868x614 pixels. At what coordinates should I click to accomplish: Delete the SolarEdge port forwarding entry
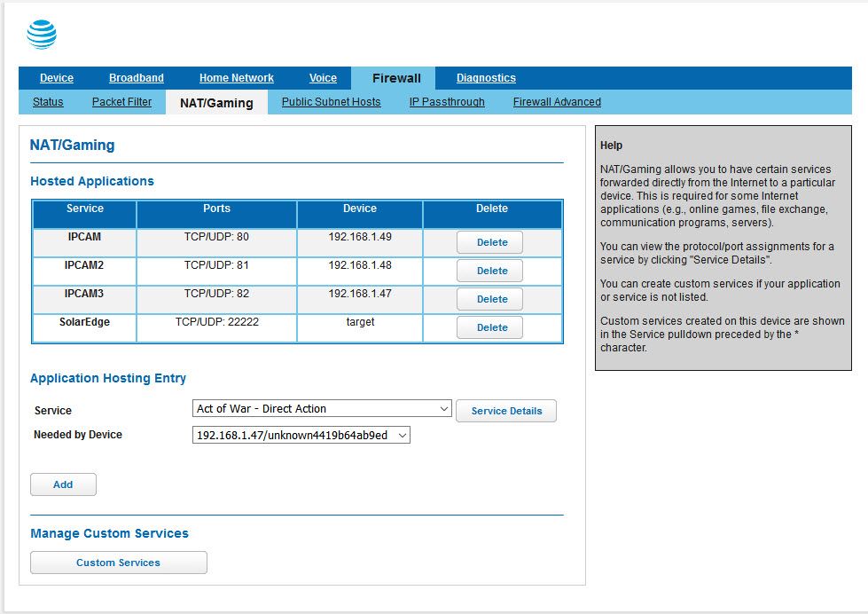(490, 327)
